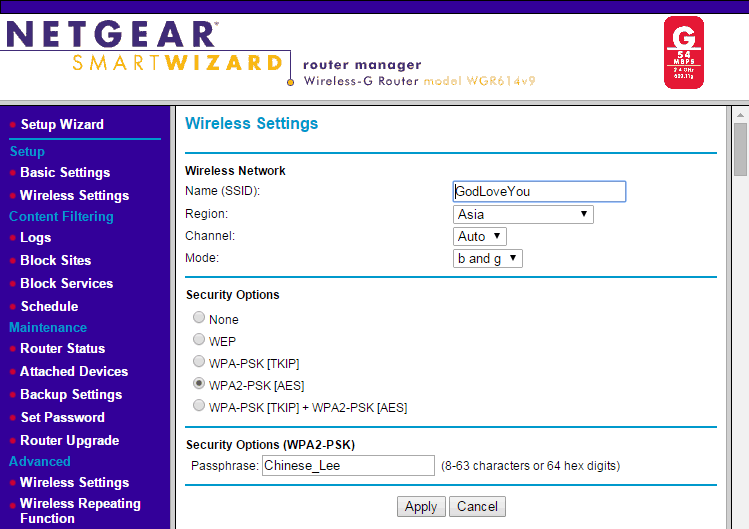Navigate to Router Upgrade
This screenshot has height=529, width=749.
click(69, 440)
